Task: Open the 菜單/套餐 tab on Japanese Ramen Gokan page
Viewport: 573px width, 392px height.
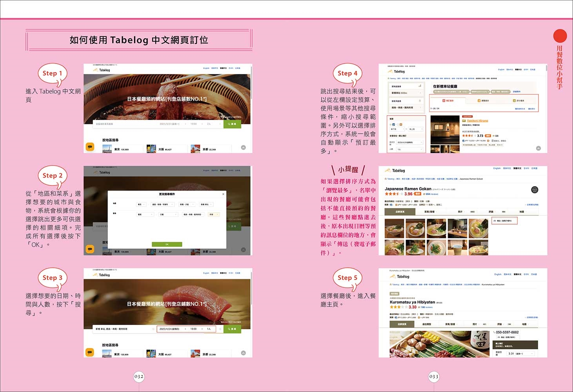Action: (429, 212)
